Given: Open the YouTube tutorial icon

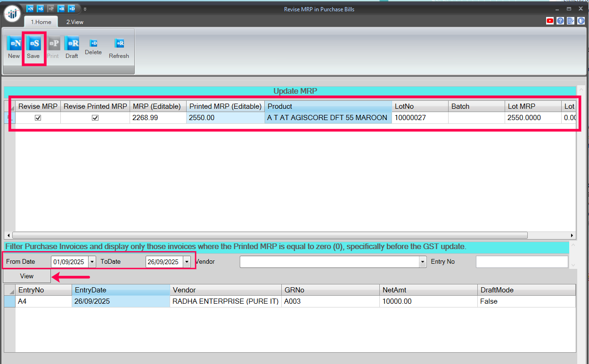Looking at the screenshot, I should pyautogui.click(x=550, y=21).
